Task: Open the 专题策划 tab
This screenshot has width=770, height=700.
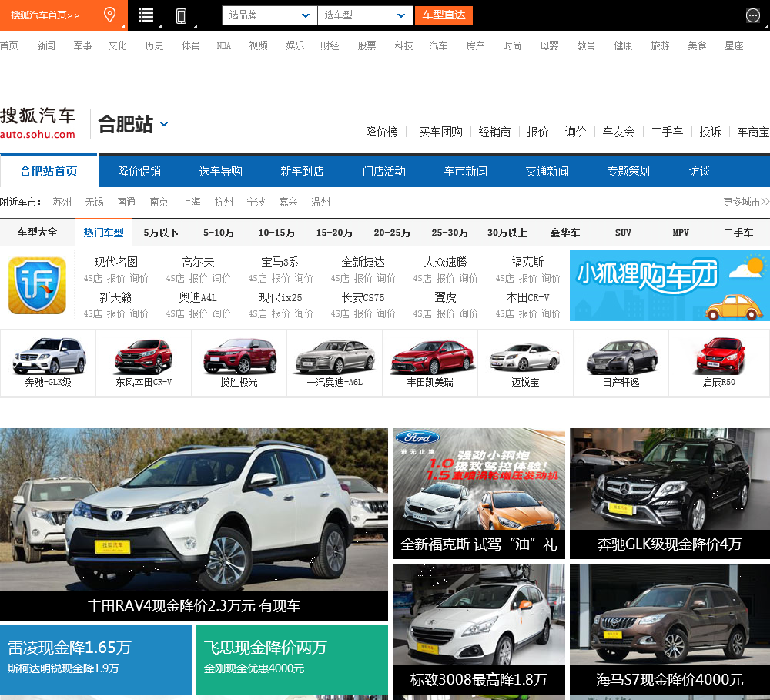Action: 628,171
